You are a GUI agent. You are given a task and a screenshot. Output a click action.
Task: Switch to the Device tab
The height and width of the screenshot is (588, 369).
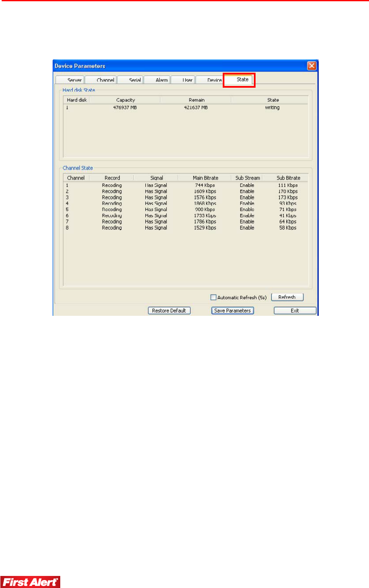[209, 80]
